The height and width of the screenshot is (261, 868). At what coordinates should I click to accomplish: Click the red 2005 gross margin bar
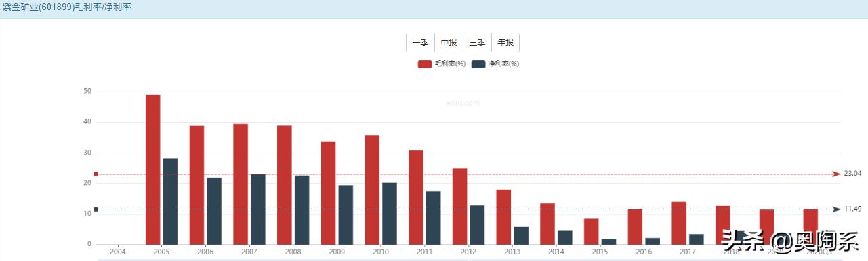153,169
